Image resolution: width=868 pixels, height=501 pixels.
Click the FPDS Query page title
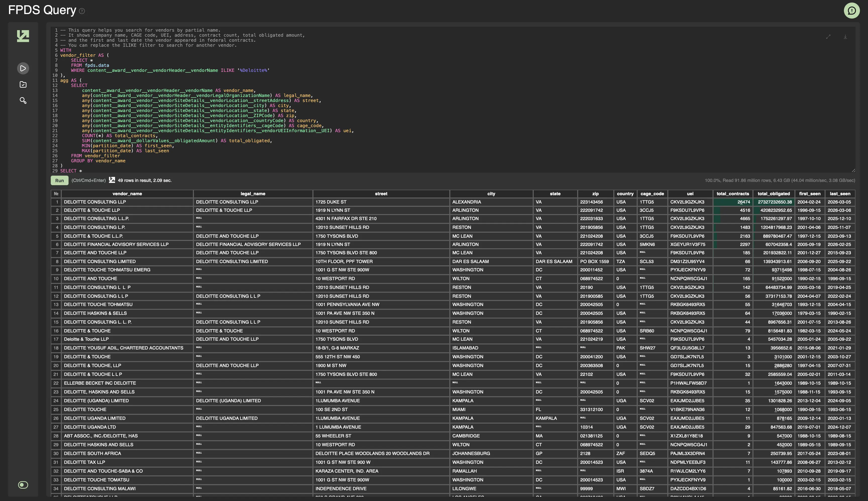click(x=42, y=10)
